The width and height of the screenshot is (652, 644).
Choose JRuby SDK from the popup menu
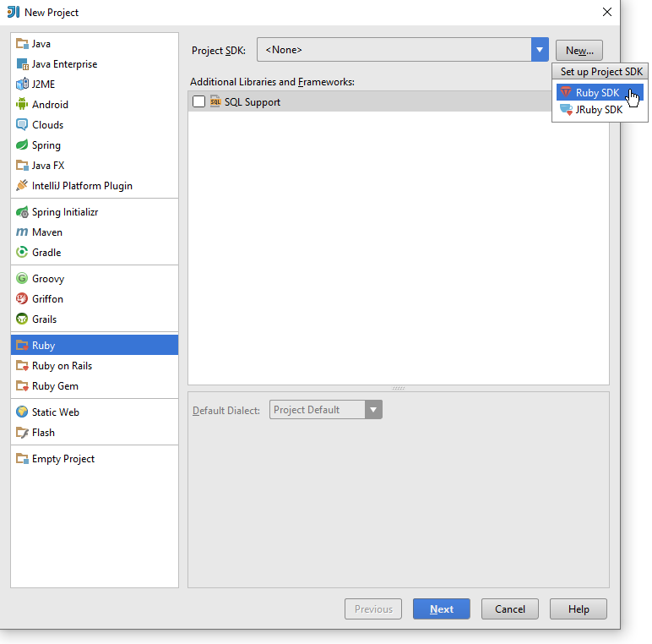(x=600, y=110)
